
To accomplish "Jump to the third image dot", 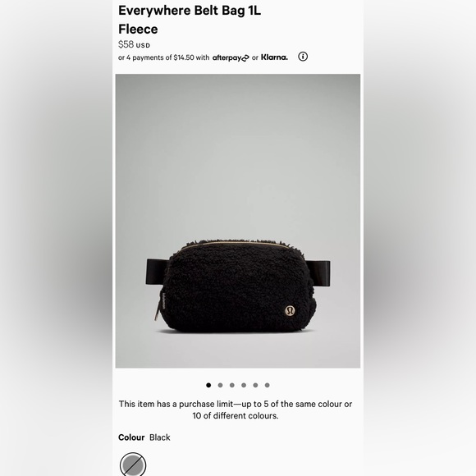I will tap(232, 385).
